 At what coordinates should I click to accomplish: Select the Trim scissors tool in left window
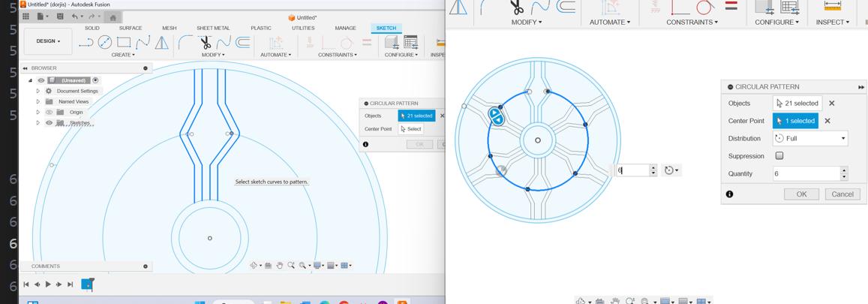(x=206, y=42)
